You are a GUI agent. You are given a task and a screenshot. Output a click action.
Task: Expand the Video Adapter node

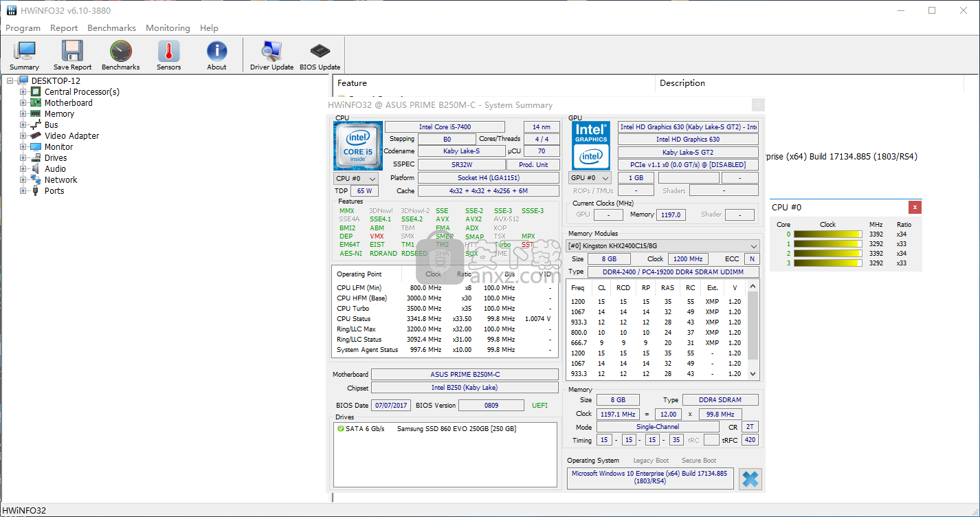(23, 135)
